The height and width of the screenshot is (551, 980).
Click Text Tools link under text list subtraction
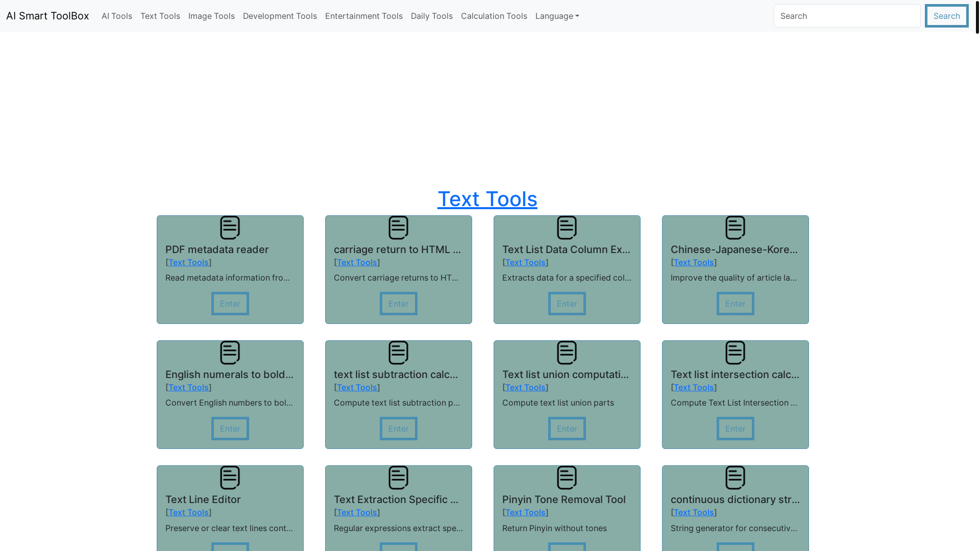click(x=357, y=387)
